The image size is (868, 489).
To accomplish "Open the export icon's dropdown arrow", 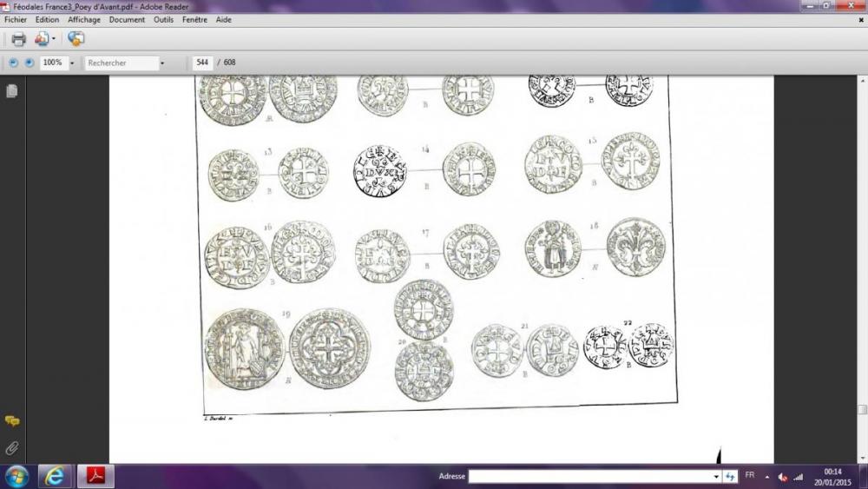I will coord(54,39).
